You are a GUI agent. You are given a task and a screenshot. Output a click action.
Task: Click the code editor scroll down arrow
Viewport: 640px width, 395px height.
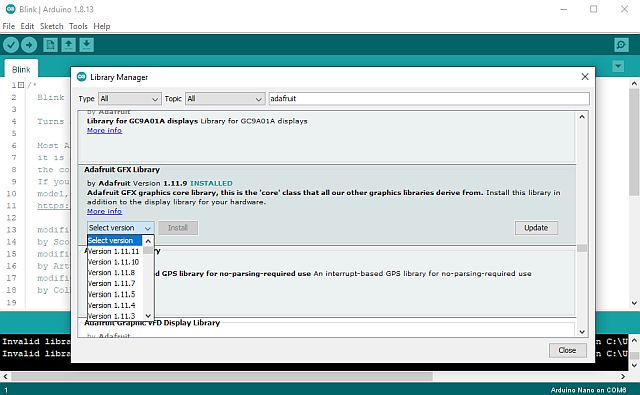point(634,303)
